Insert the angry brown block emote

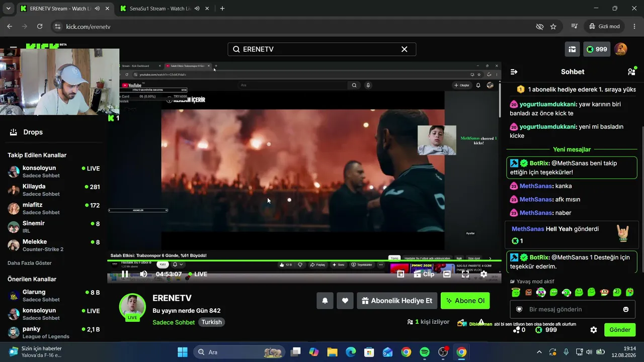[x=529, y=292]
